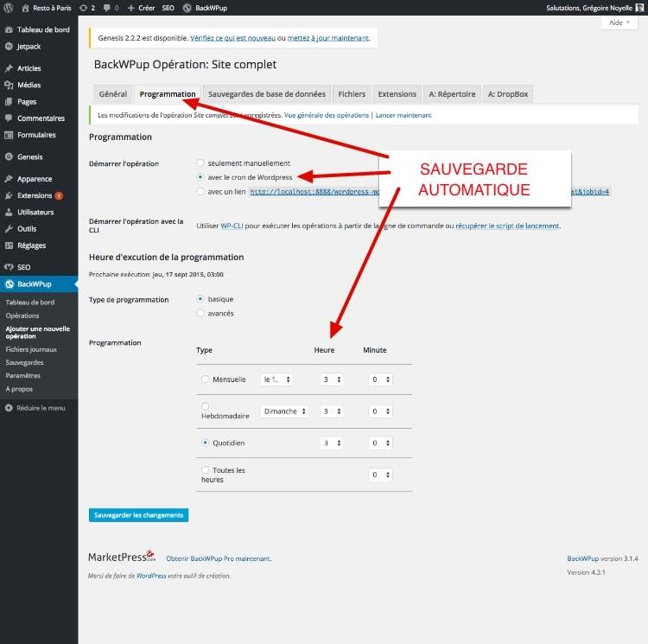
Task: Open the WordPress logo menu
Action: pos(9,8)
